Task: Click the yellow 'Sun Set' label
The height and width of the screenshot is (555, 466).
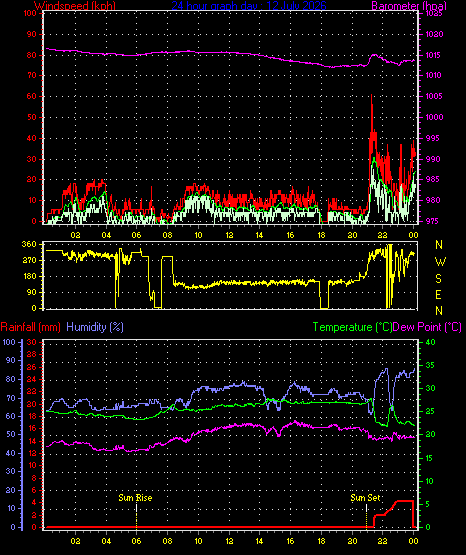Action: click(365, 498)
